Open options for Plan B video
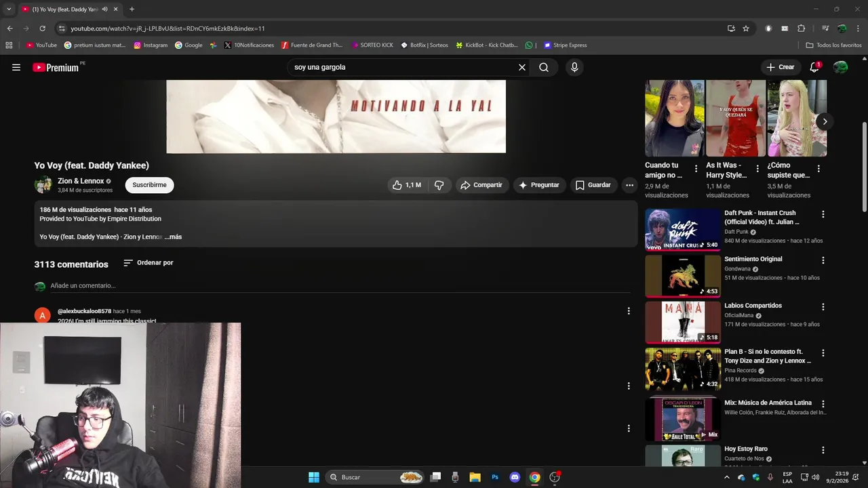Image resolution: width=868 pixels, height=488 pixels. point(823,353)
